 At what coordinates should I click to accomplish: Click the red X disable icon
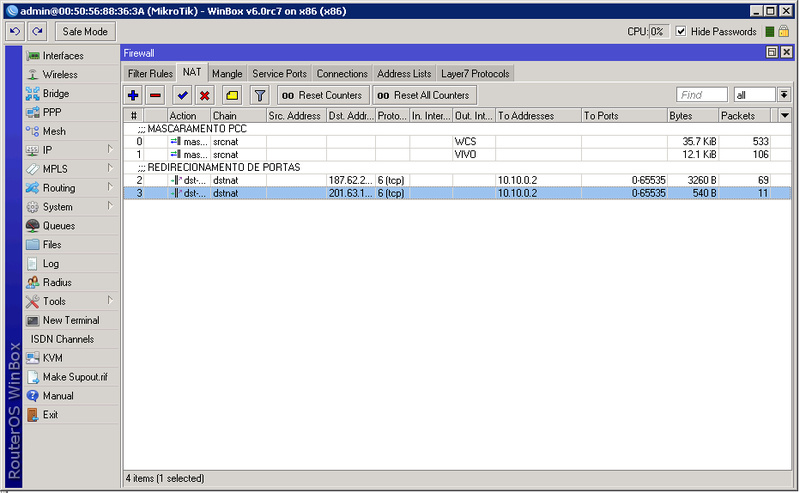click(204, 95)
